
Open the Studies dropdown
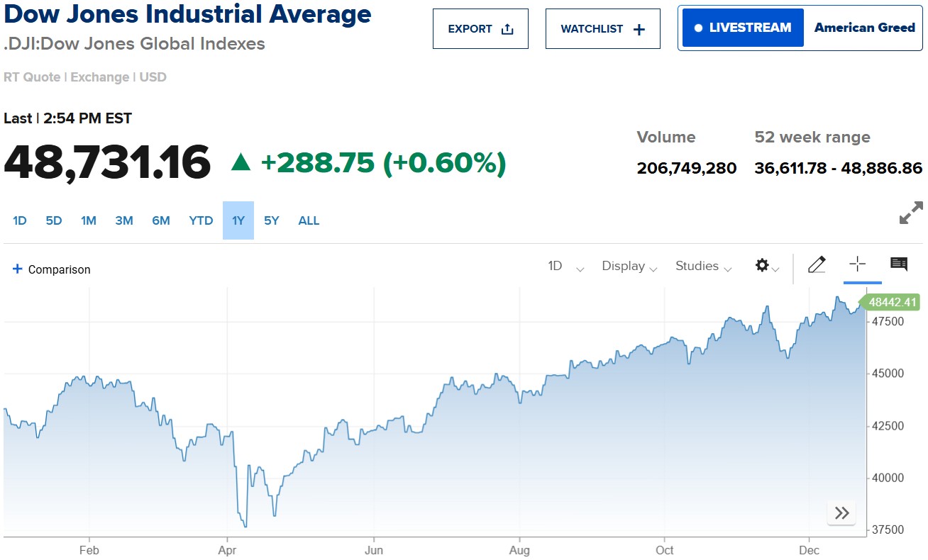coord(703,266)
